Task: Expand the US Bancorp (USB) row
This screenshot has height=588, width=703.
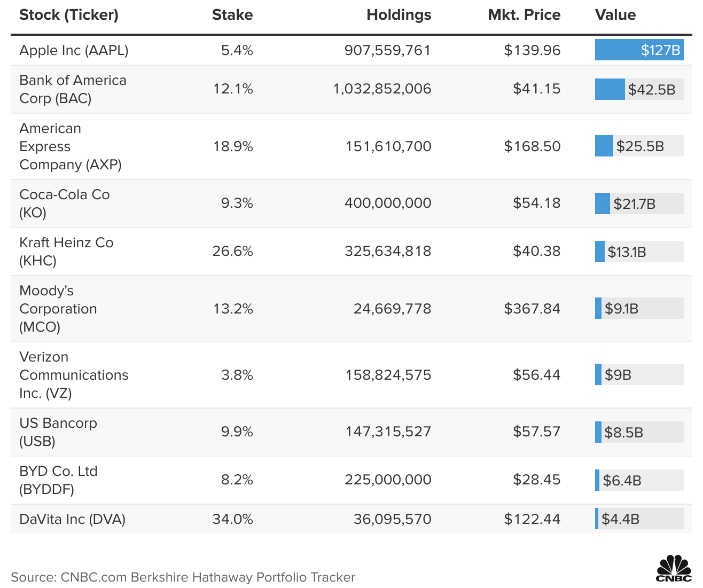Action: click(58, 432)
